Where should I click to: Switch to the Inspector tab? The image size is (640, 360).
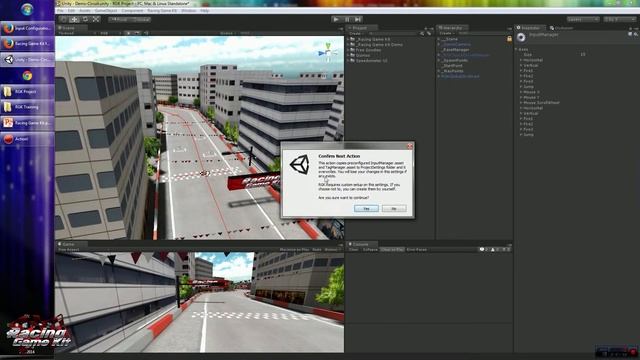pos(530,28)
